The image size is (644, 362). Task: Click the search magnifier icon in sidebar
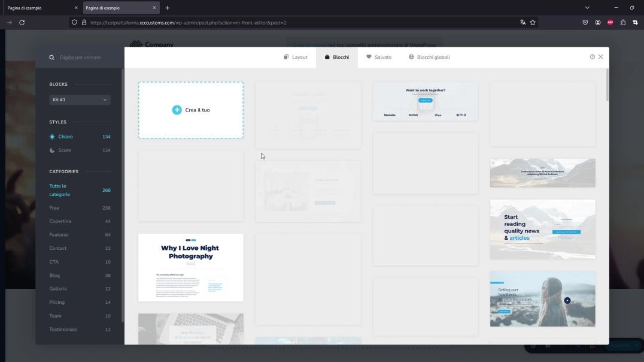pos(51,58)
